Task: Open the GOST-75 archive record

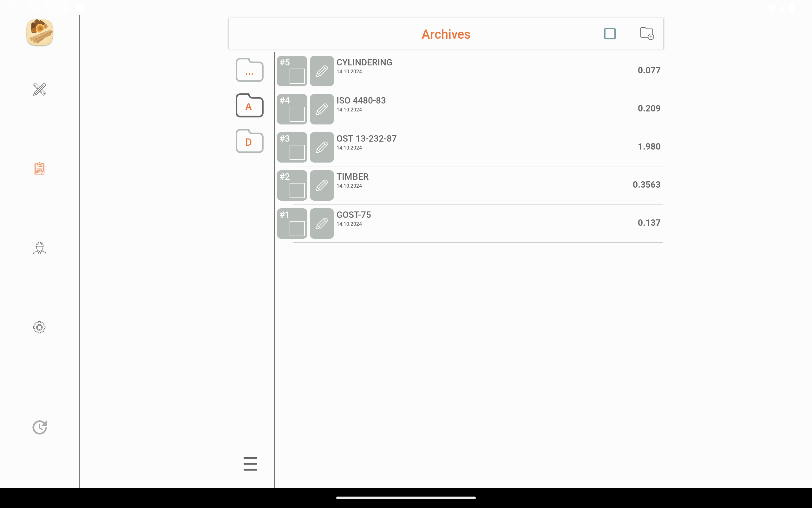Action: pos(470,224)
